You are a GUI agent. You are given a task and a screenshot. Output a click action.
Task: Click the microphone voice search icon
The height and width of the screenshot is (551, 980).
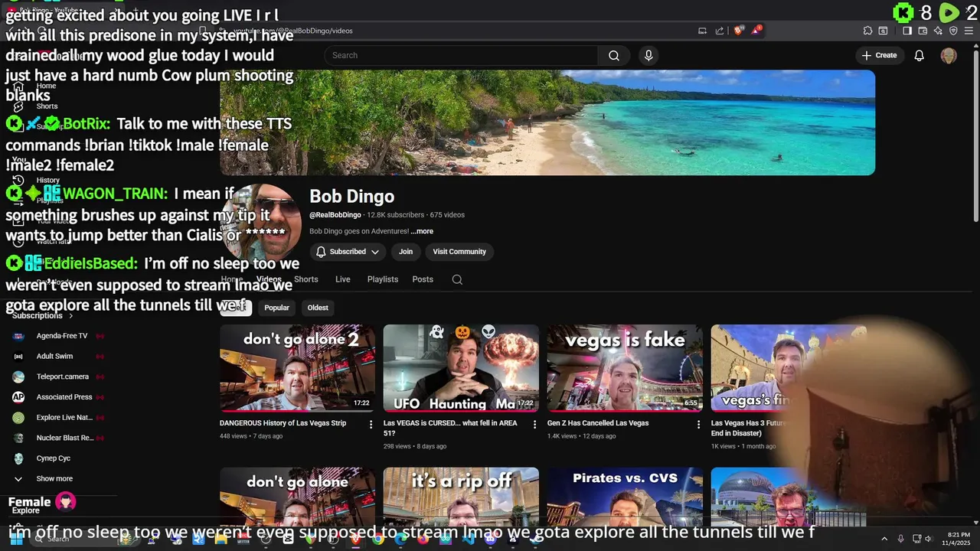tap(648, 55)
